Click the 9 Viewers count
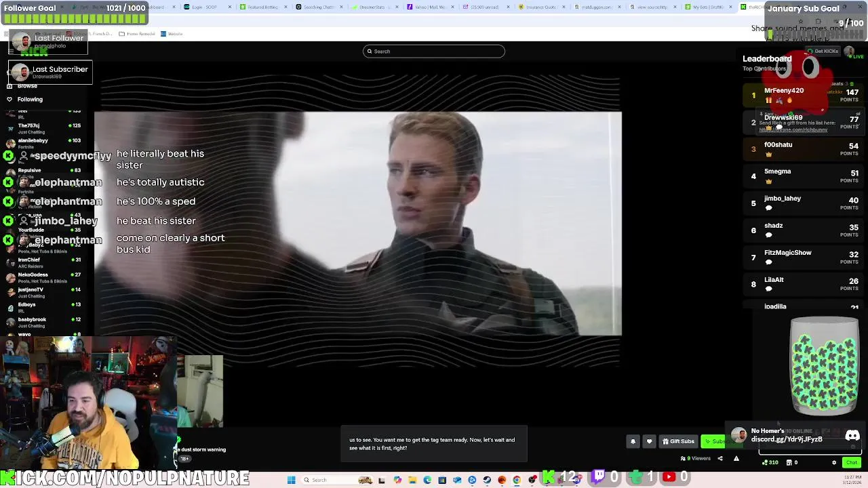This screenshot has height=488, width=868. tap(696, 458)
